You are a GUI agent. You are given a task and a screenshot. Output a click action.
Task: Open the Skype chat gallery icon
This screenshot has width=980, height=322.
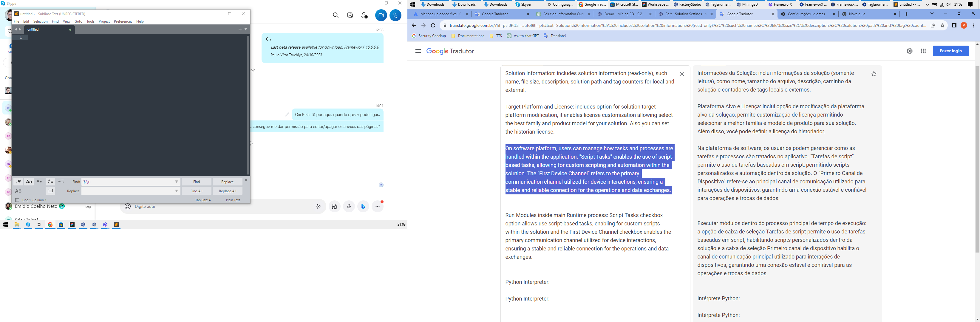(350, 15)
